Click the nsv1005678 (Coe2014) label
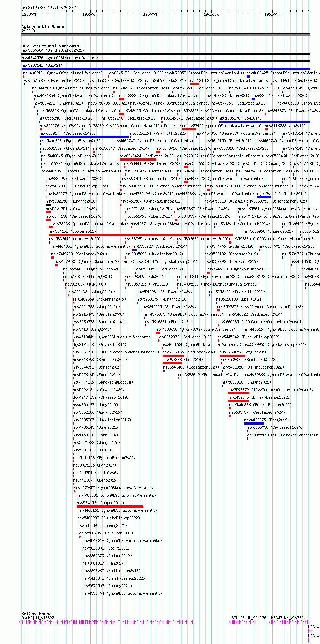The height and width of the screenshot is (644, 320). click(x=240, y=118)
